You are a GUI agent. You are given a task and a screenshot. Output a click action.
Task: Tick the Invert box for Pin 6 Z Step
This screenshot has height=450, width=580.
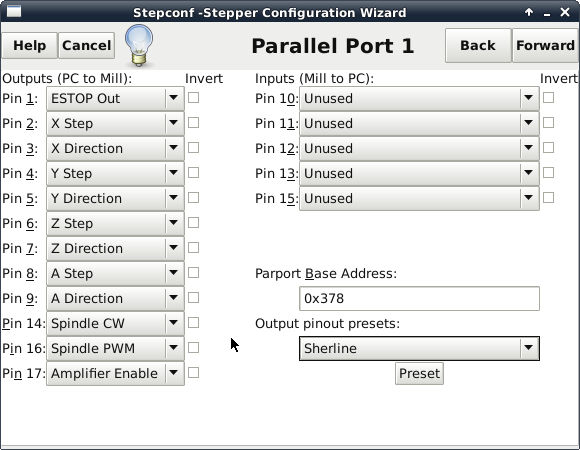193,223
